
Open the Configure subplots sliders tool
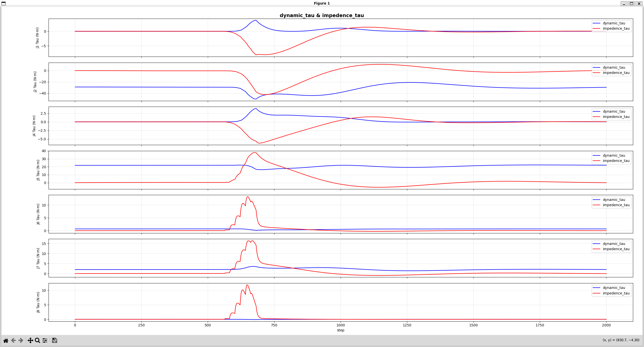pos(45,340)
